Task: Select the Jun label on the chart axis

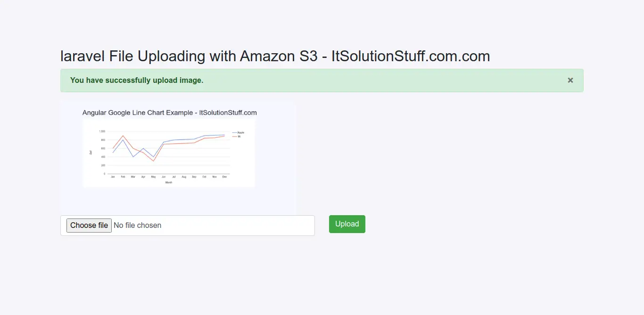Action: [164, 177]
